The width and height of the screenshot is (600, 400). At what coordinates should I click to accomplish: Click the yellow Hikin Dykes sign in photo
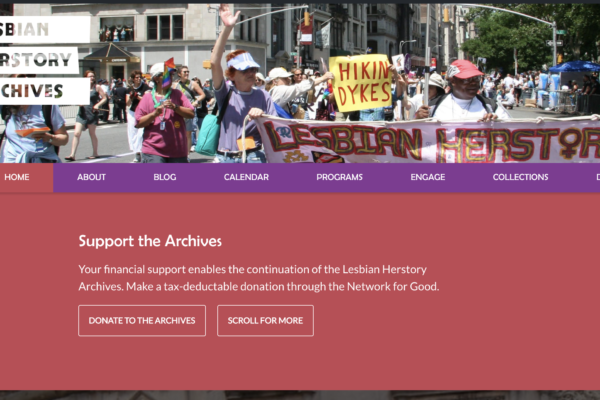360,83
